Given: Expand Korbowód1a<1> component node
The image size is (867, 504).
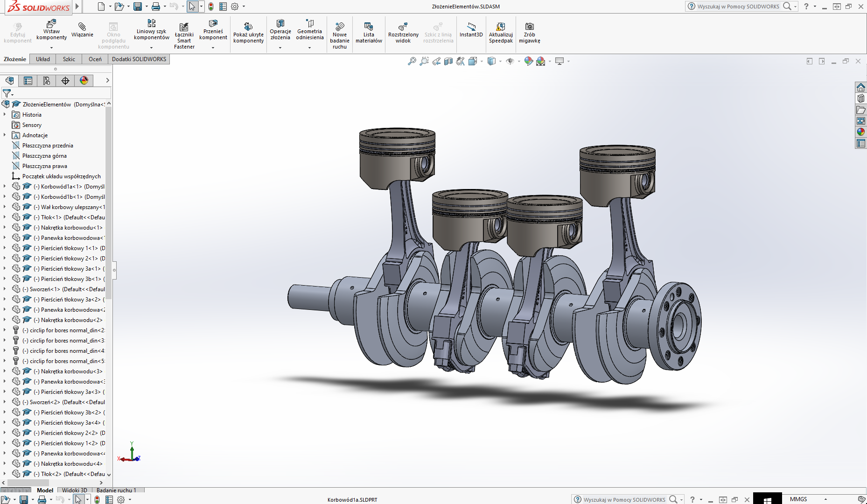Looking at the screenshot, I should tap(5, 186).
